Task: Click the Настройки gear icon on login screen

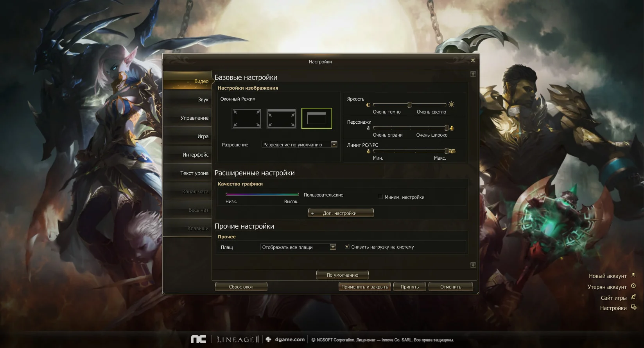Action: click(x=634, y=307)
